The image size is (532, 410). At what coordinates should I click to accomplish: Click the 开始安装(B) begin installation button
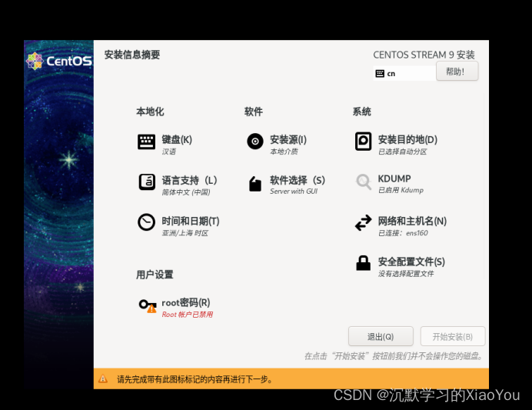coord(453,336)
